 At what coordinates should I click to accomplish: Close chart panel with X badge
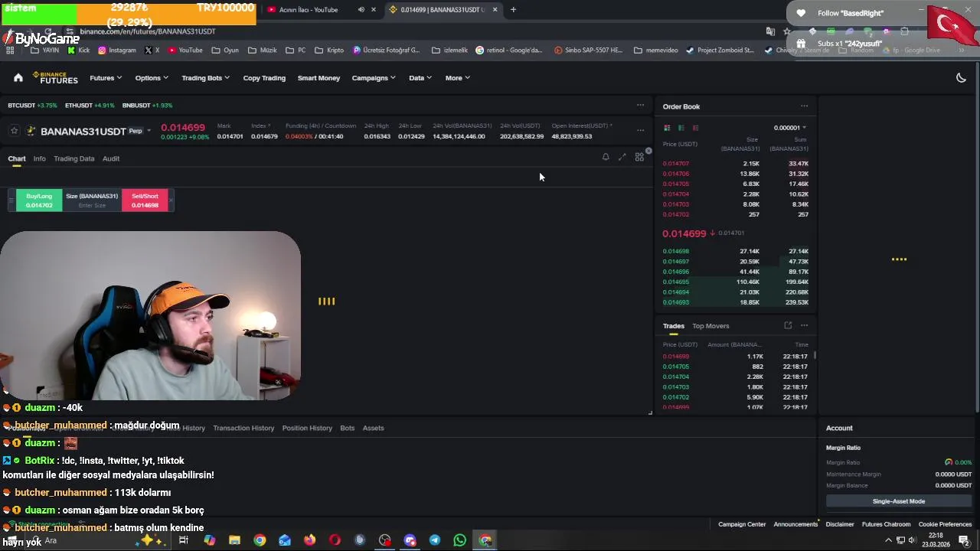point(648,151)
